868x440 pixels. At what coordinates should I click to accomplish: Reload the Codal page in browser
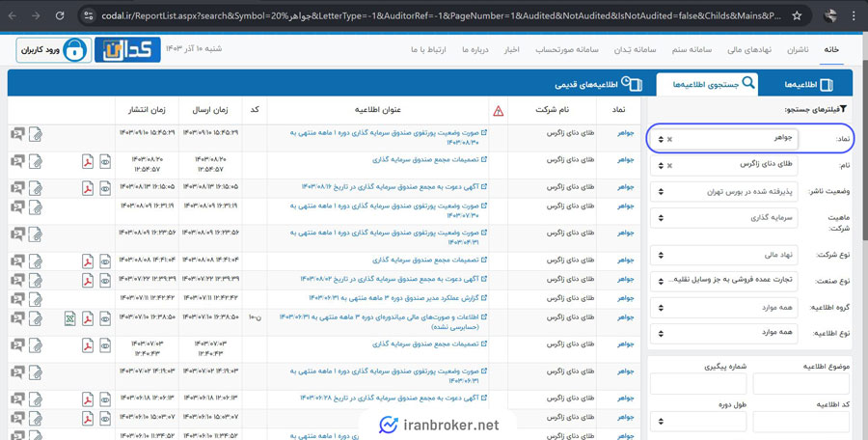click(x=60, y=16)
